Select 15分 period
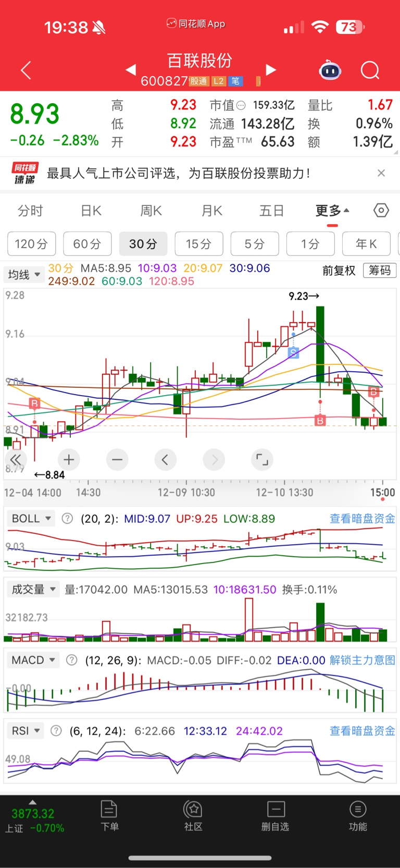400x868 pixels. pyautogui.click(x=199, y=243)
